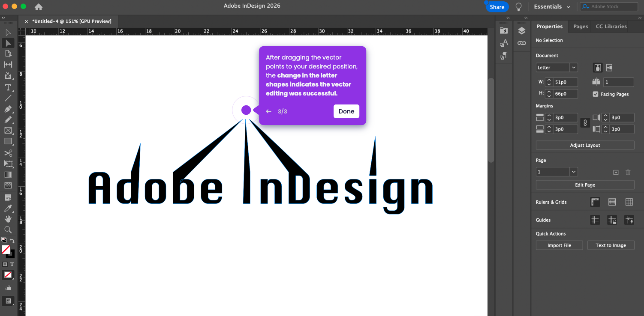
Task: Select the Gap tool
Action: pyautogui.click(x=8, y=64)
